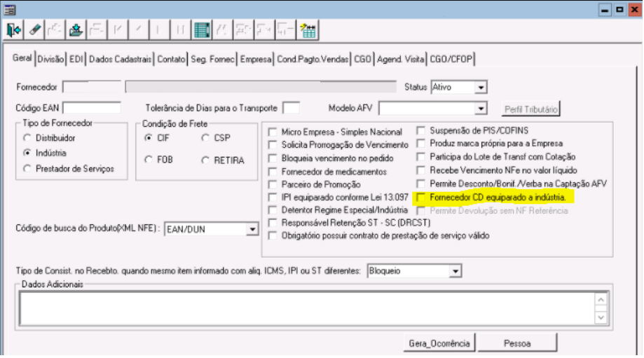644x358 pixels.
Task: Enable Permite Desconto/Bonif./Verba na Captação AFV
Action: point(420,184)
